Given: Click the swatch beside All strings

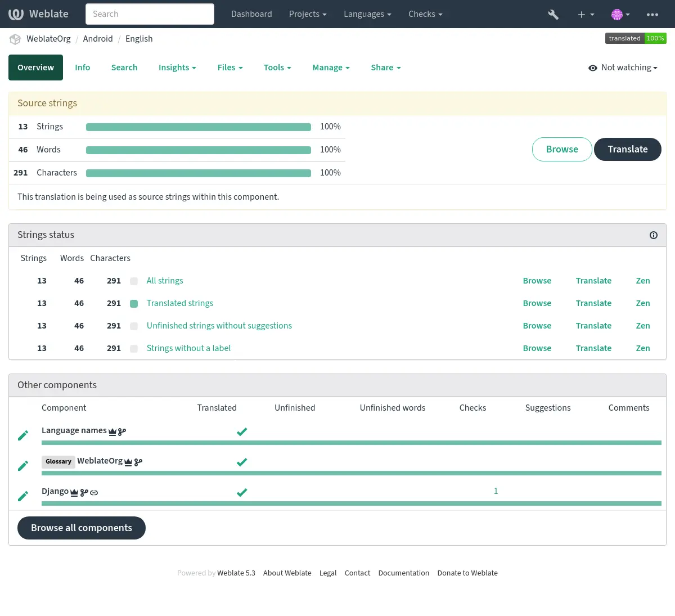Looking at the screenshot, I should [x=134, y=281].
